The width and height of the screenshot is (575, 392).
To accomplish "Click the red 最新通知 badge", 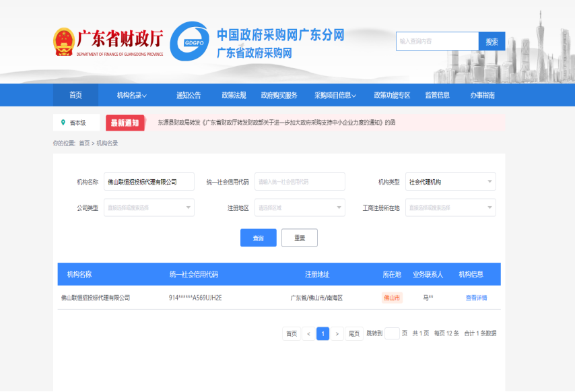I will pos(125,123).
